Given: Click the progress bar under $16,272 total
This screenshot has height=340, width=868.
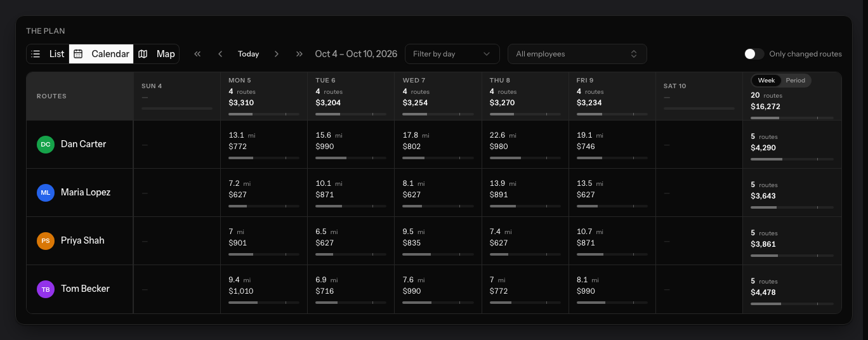Looking at the screenshot, I should [792, 118].
